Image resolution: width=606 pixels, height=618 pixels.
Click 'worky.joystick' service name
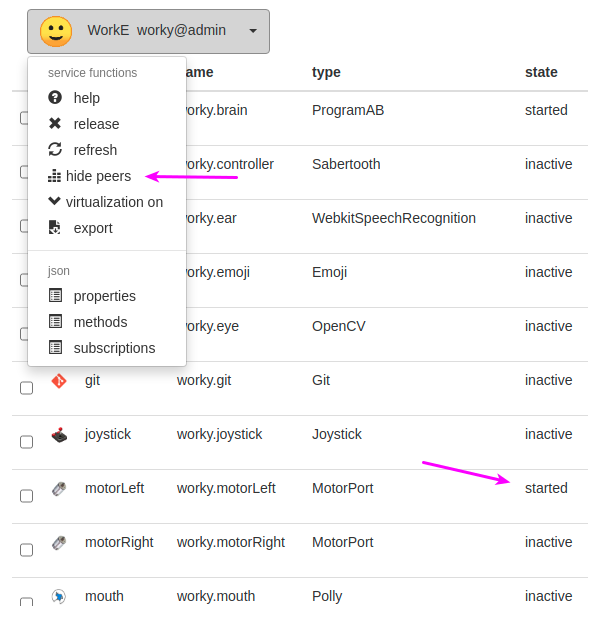coord(219,434)
